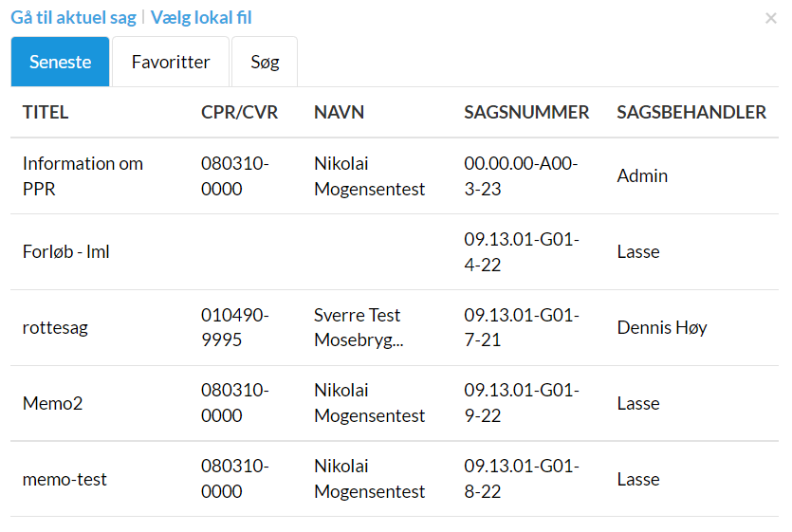Click the Vælg lokal fil link
The width and height of the screenshot is (792, 532).
click(x=201, y=18)
